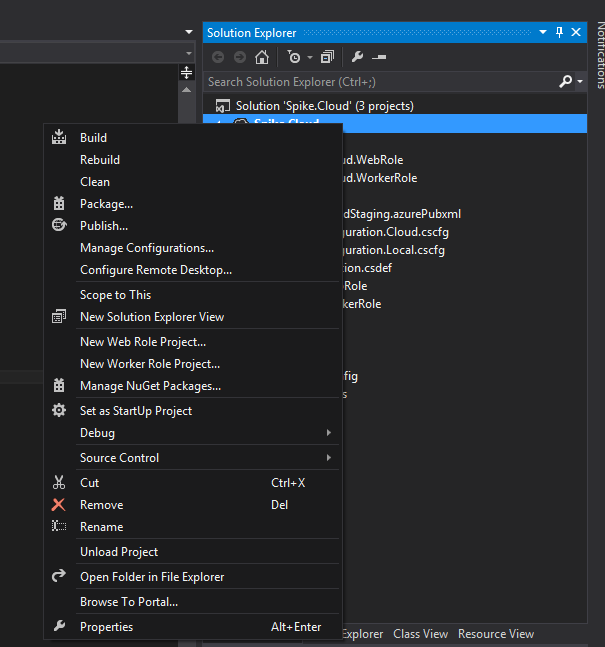Select the Cloud.cscfg configuration file
Image resolution: width=605 pixels, height=647 pixels.
point(396,232)
